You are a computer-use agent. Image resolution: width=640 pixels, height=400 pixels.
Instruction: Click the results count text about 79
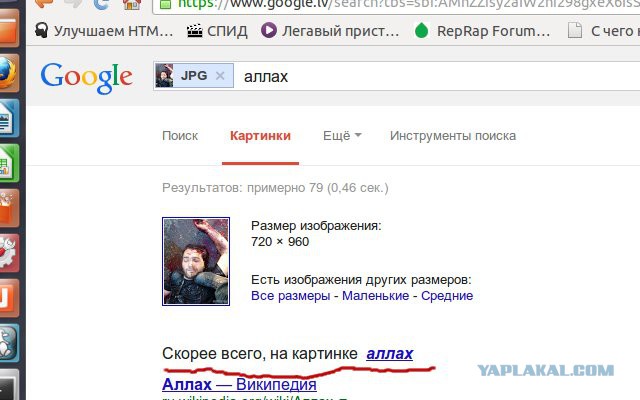[275, 188]
